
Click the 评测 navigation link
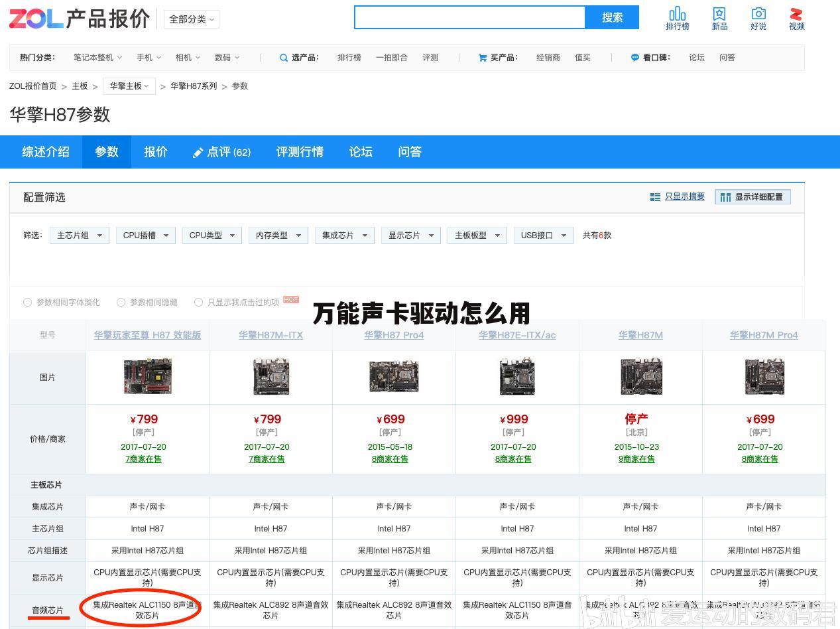point(430,58)
